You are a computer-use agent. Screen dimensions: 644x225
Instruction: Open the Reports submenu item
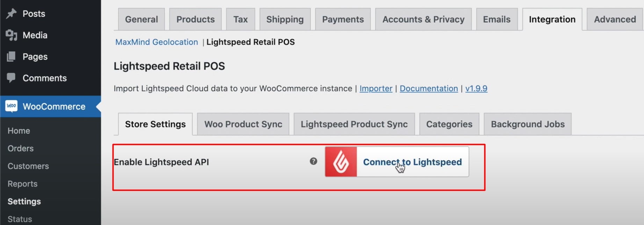click(22, 184)
